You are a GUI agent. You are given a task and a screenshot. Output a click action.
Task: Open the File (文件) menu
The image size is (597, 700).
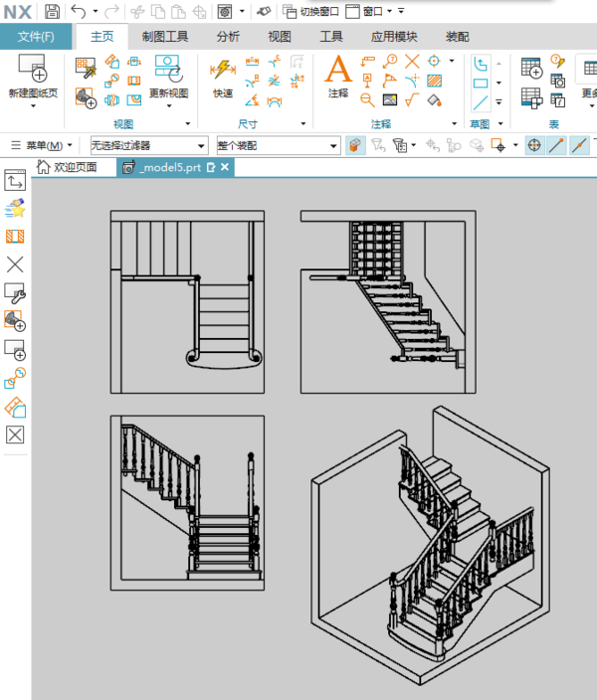[36, 37]
